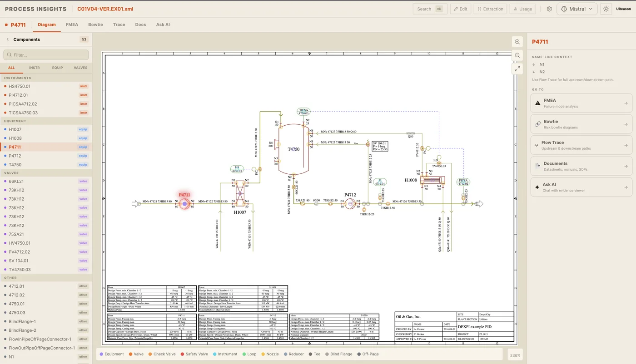Select T4750 equipment row

pyautogui.click(x=46, y=165)
